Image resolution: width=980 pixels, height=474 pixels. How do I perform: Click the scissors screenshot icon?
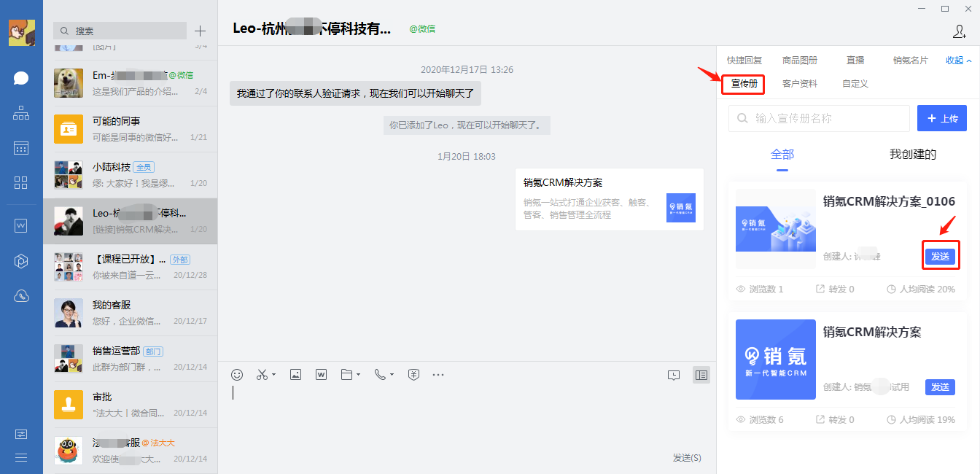tap(262, 374)
